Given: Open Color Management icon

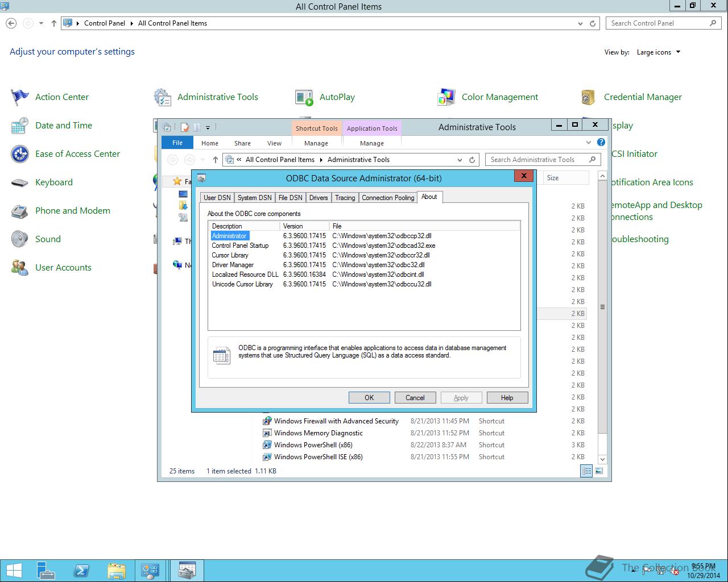Looking at the screenshot, I should click(x=446, y=97).
